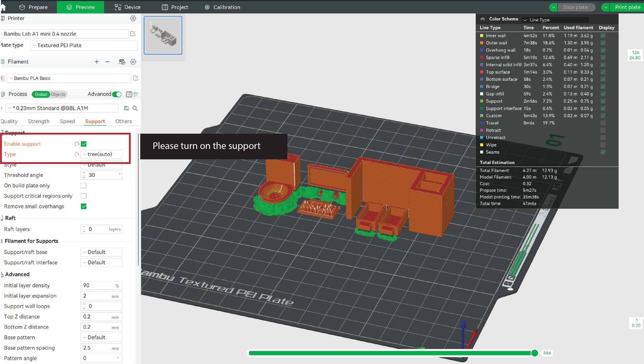Save the process preset
The height and width of the screenshot is (364, 644).
[x=126, y=108]
